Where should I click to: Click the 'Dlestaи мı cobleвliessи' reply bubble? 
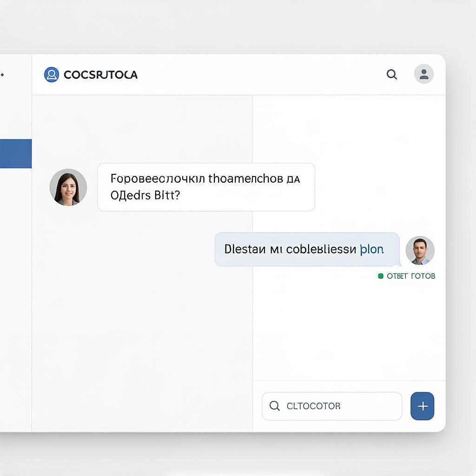[x=307, y=250]
